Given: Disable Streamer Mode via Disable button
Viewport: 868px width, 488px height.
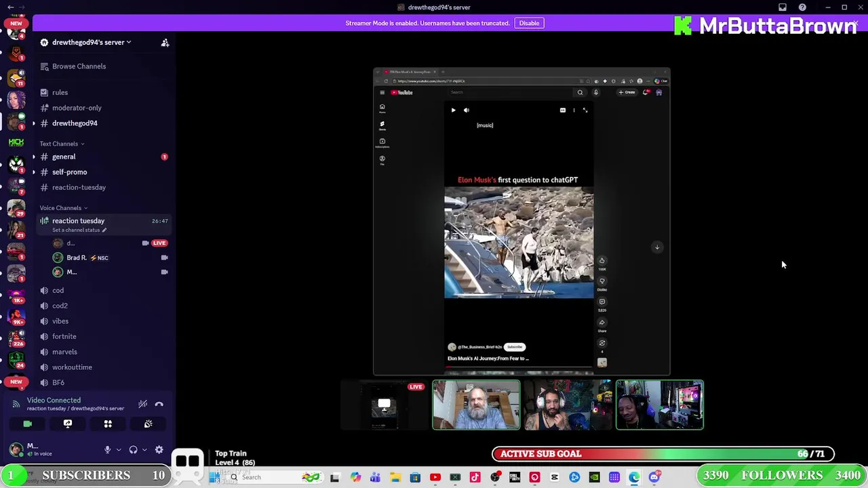Looking at the screenshot, I should point(529,23).
